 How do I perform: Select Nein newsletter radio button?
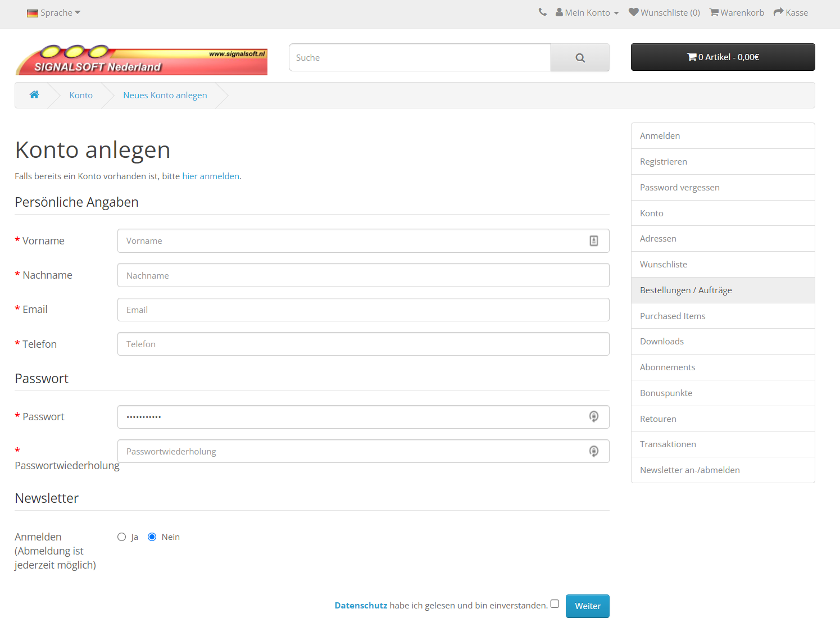point(152,537)
